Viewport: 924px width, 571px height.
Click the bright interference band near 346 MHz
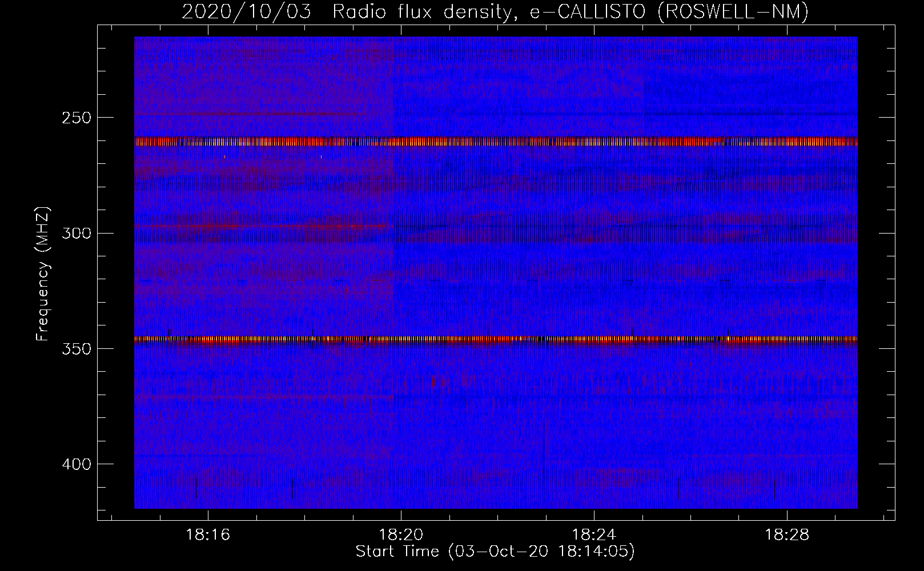[496, 339]
